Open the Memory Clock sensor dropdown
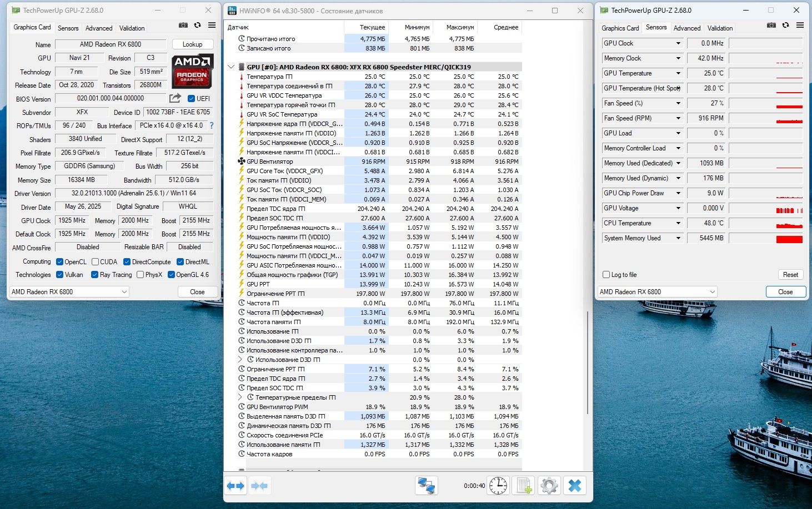The width and height of the screenshot is (812, 509). click(x=678, y=58)
